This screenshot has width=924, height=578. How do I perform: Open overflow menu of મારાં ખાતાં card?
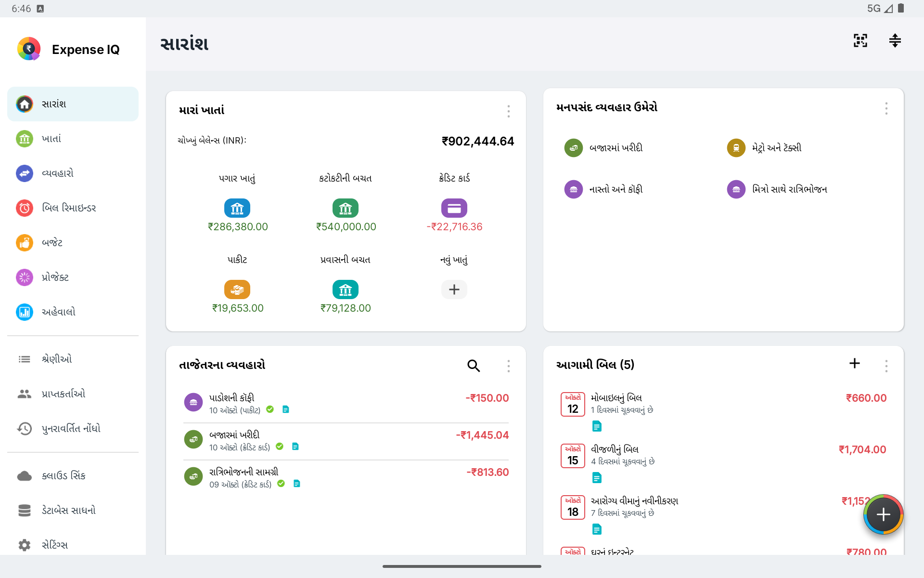(508, 111)
